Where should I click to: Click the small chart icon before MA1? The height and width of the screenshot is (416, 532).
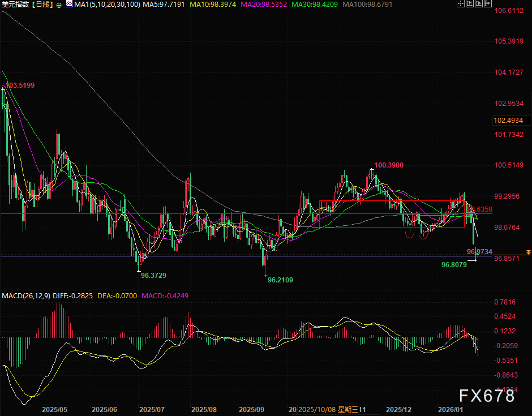click(x=69, y=4)
